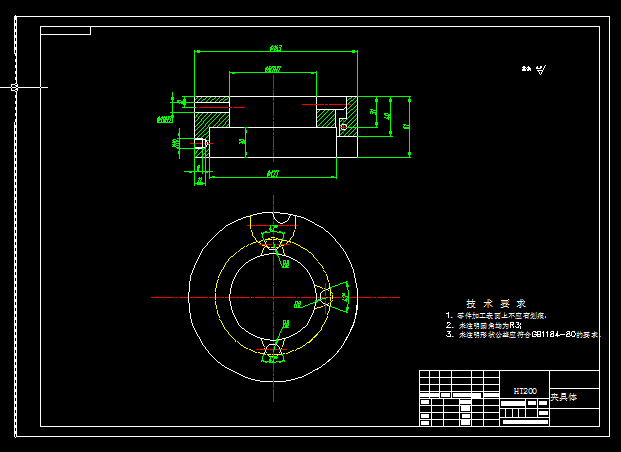Select the threaded hole on section's left side
Image resolution: width=621 pixels, height=452 pixels.
201,143
